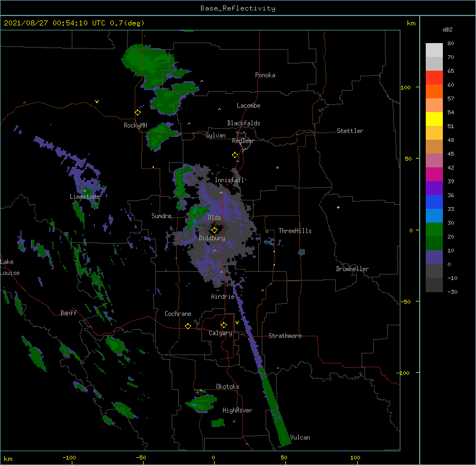
Task: Select the Limestone label
Action: pyautogui.click(x=84, y=197)
